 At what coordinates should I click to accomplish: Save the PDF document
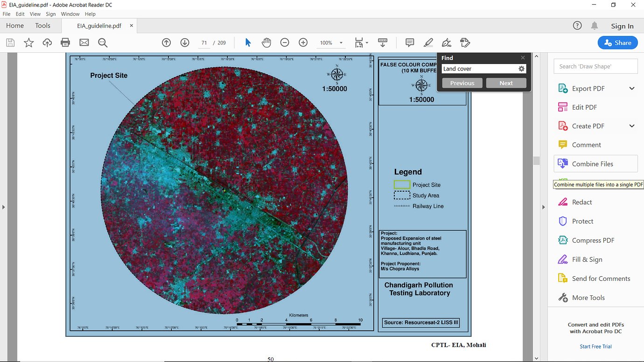tap(10, 42)
